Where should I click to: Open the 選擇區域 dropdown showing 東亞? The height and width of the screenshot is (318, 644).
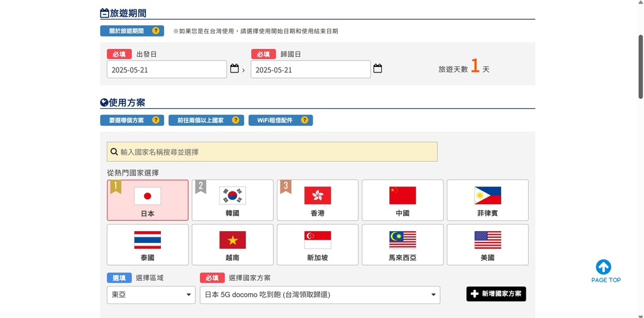(x=151, y=295)
